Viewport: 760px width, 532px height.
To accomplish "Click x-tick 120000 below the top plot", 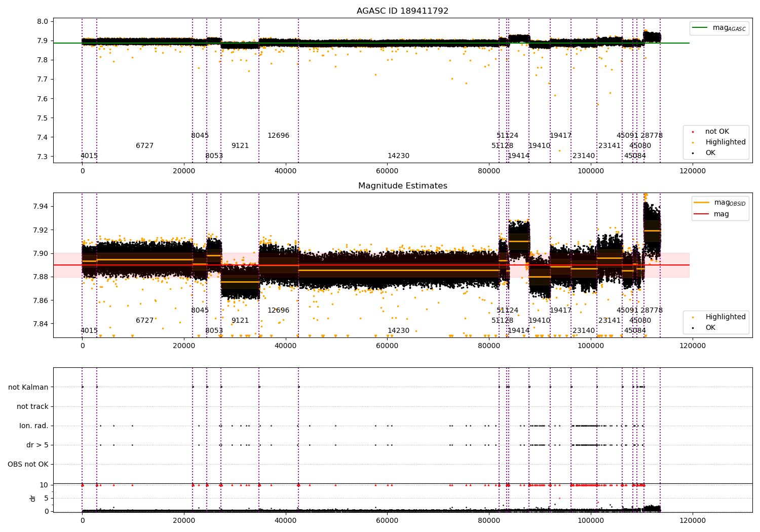I will point(693,171).
